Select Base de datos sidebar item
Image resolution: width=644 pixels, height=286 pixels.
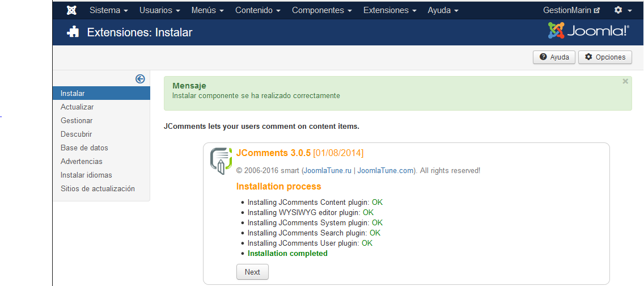[84, 148]
